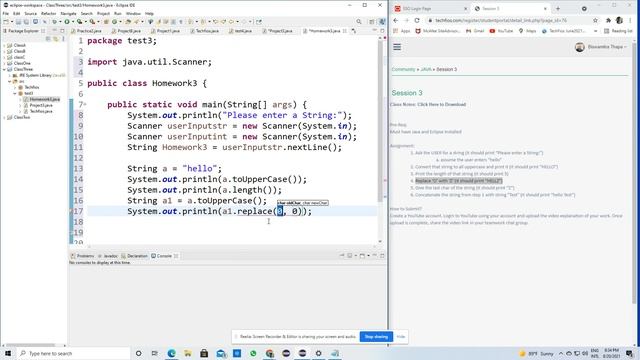Switch to the Practice2.java editor tab
Image resolution: width=640 pixels, height=360 pixels.
tap(86, 31)
